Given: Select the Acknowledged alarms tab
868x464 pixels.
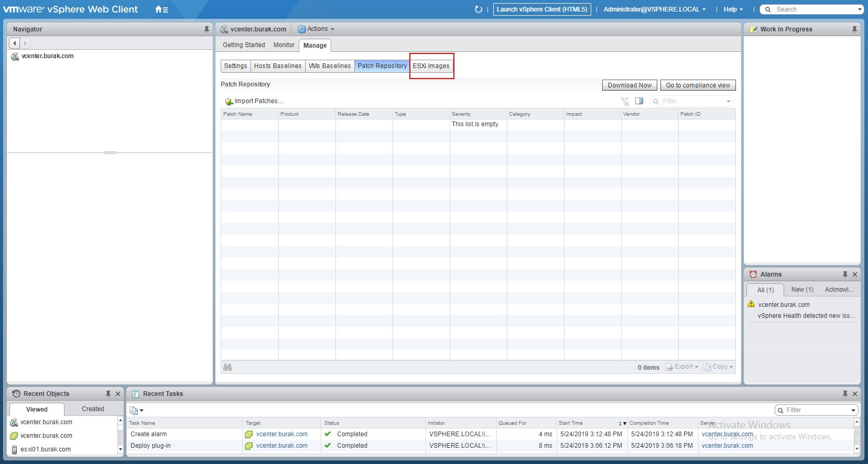Looking at the screenshot, I should coord(839,290).
